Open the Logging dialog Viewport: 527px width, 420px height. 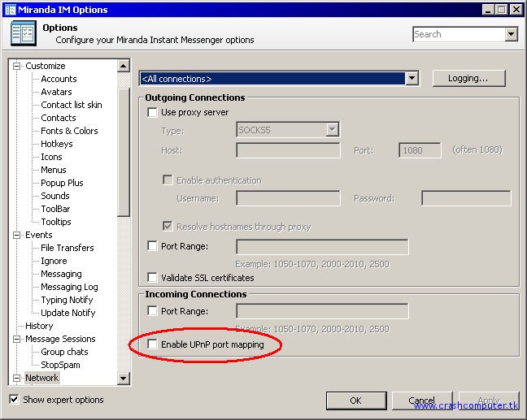[x=469, y=78]
